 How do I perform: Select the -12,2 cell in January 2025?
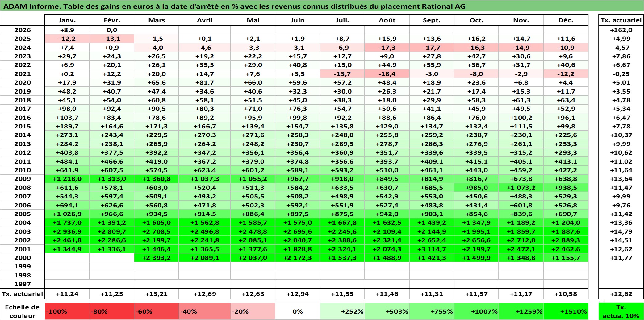(67, 39)
